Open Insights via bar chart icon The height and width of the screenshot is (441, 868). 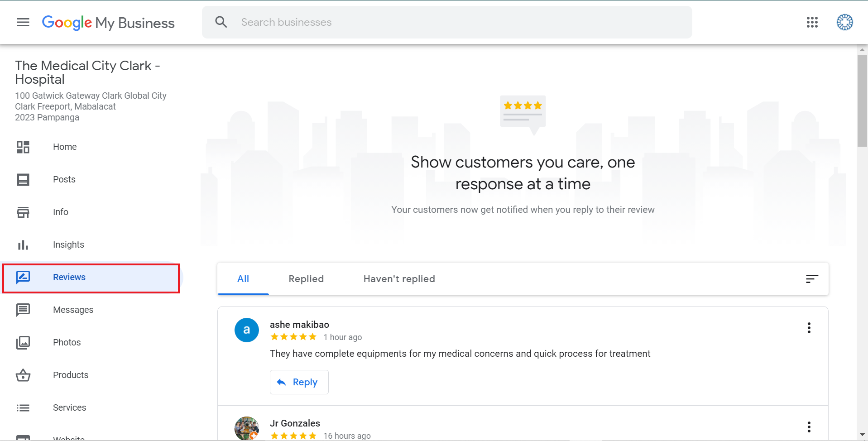click(x=23, y=245)
